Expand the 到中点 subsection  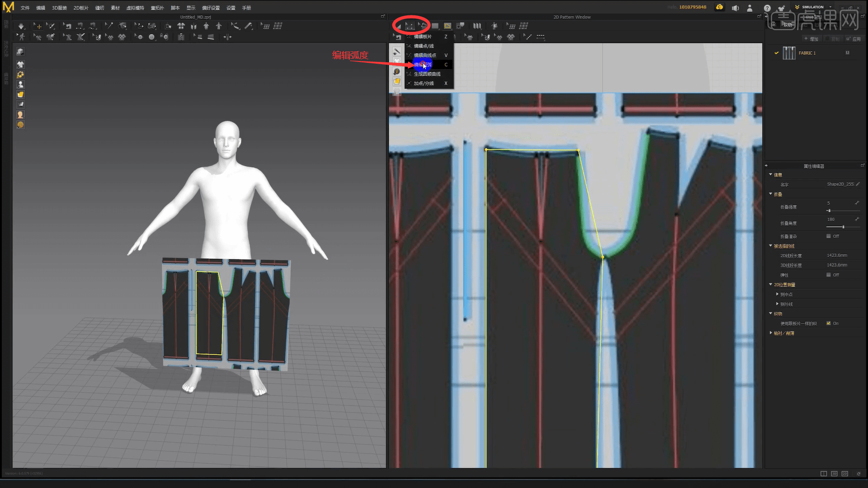(778, 294)
